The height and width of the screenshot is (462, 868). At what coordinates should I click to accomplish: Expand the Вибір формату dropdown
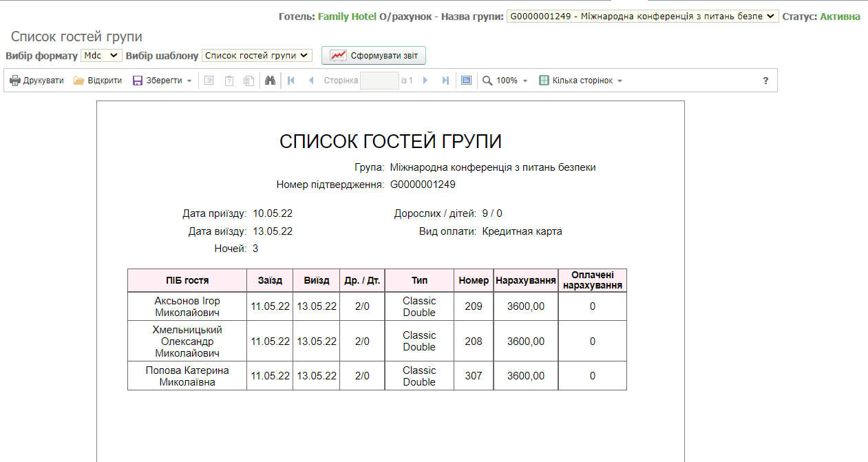pyautogui.click(x=101, y=55)
